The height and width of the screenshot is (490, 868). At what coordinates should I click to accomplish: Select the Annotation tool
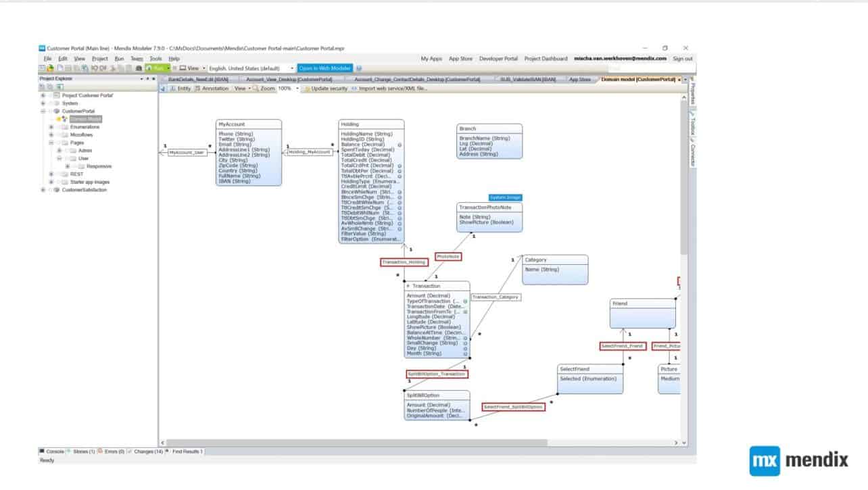click(212, 89)
